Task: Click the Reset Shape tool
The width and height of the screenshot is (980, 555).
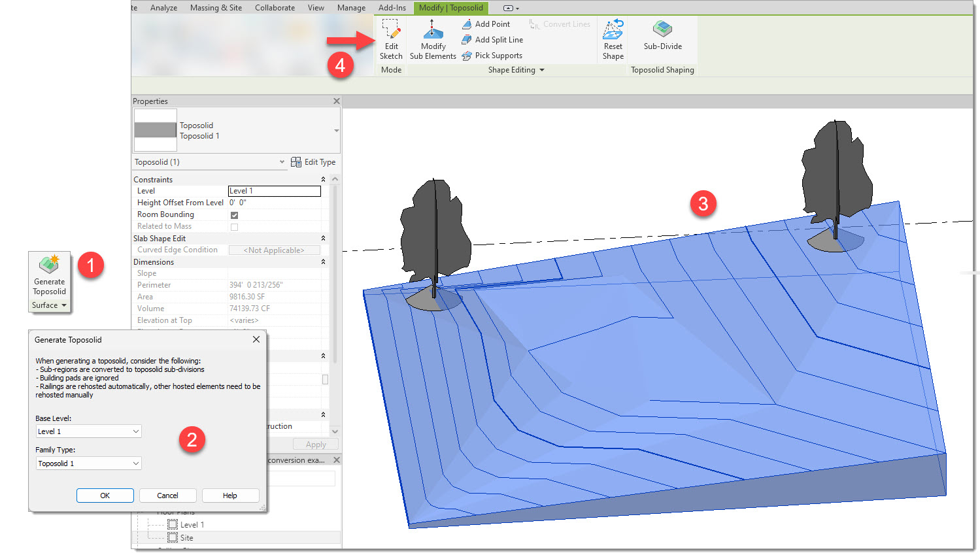Action: click(x=613, y=39)
